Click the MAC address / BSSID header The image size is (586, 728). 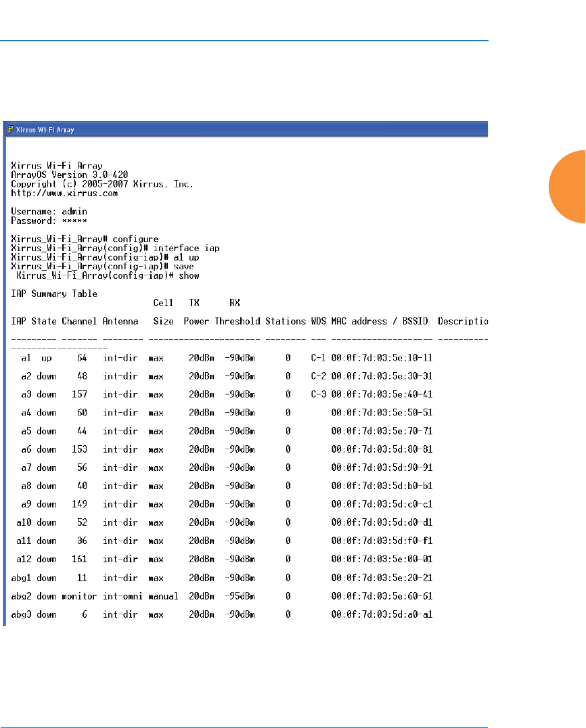(x=380, y=321)
